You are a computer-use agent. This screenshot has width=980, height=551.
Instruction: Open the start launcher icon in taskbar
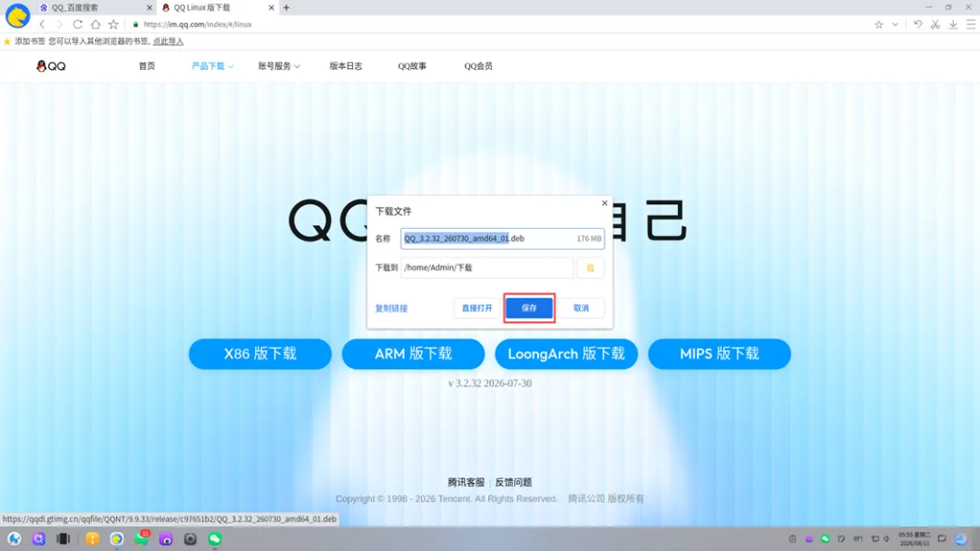point(15,538)
